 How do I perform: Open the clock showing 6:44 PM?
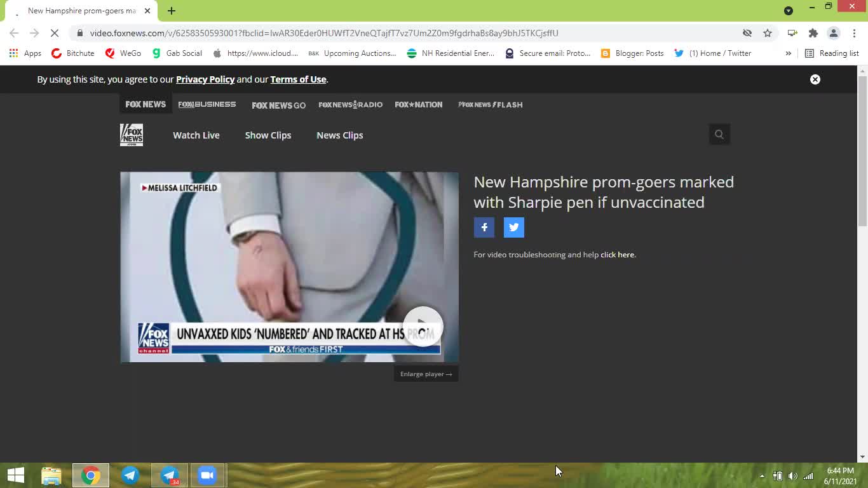840,476
